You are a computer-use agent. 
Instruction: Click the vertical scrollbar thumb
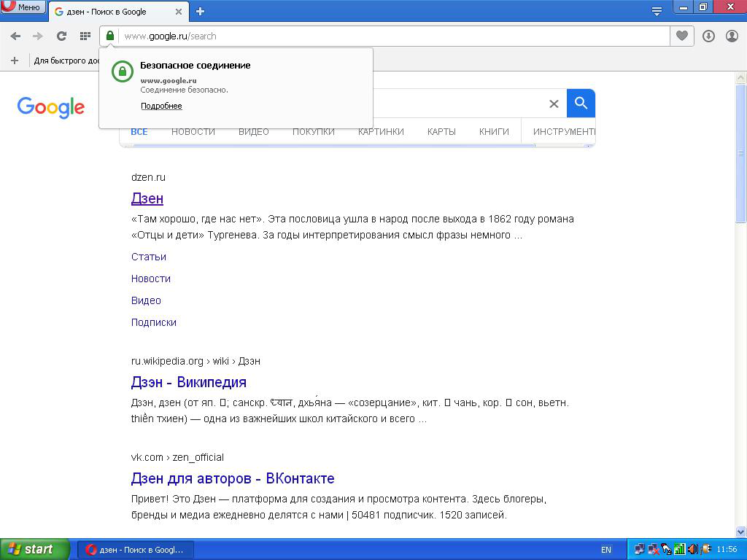[x=741, y=153]
